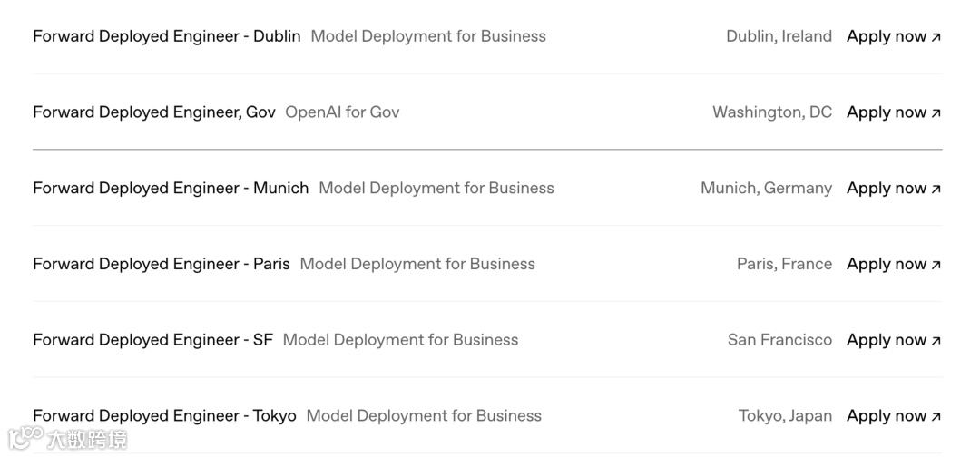Apply now for the Paris, France role

coord(886,264)
